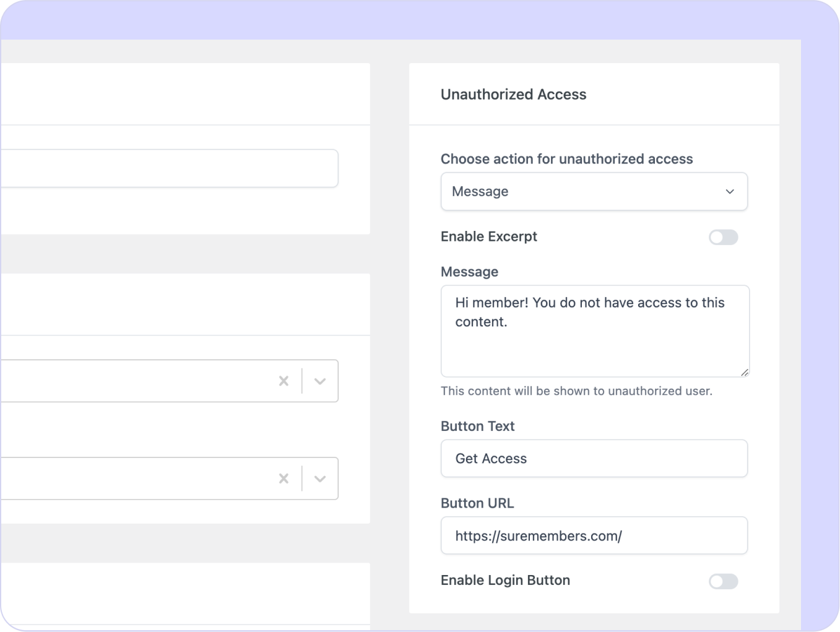Clear the first left select field with X
This screenshot has width=840, height=632.
(284, 381)
